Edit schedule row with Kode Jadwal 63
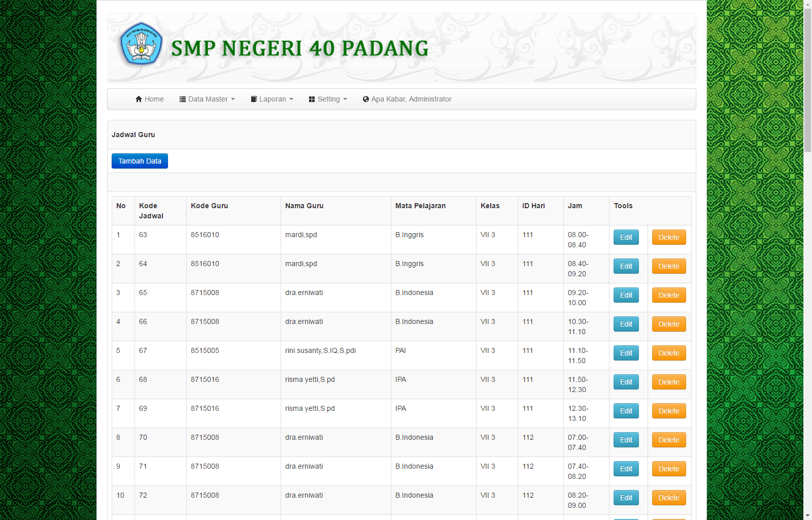This screenshot has width=812, height=520. click(x=626, y=237)
